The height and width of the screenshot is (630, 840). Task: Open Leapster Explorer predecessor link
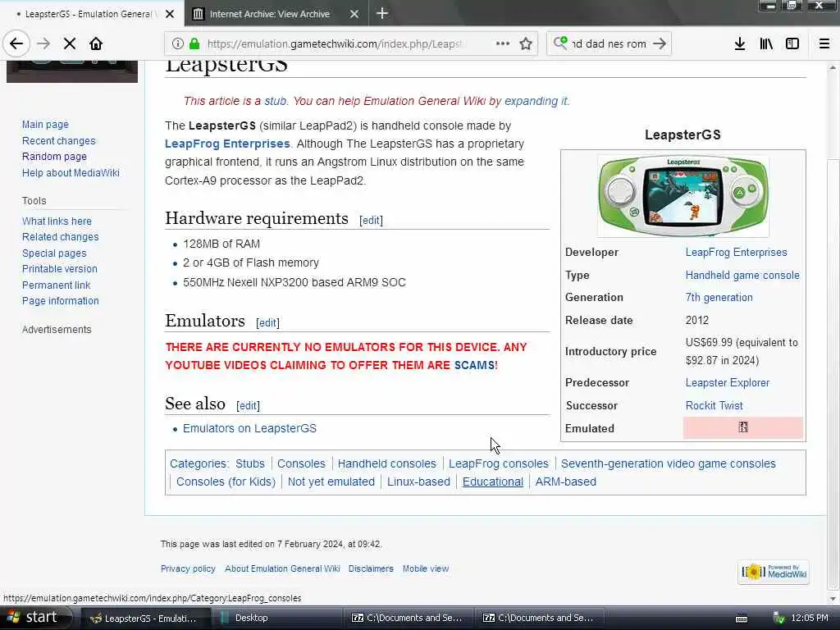pyautogui.click(x=728, y=383)
